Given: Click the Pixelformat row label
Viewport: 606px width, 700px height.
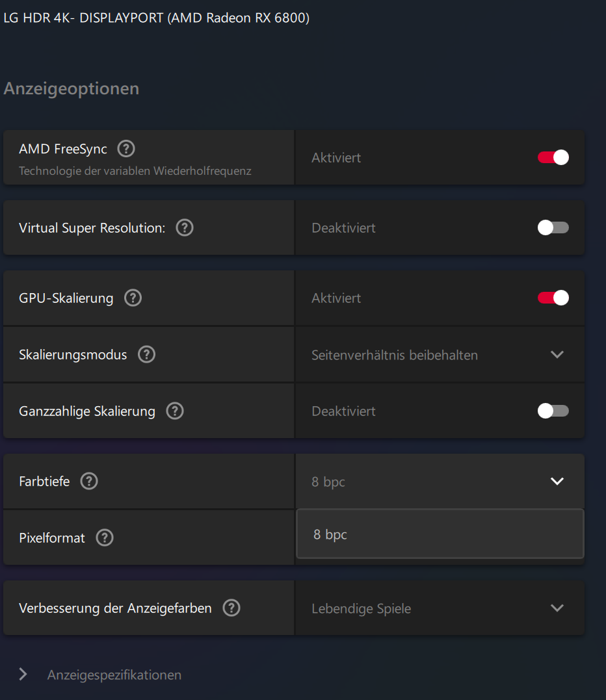Looking at the screenshot, I should click(52, 538).
